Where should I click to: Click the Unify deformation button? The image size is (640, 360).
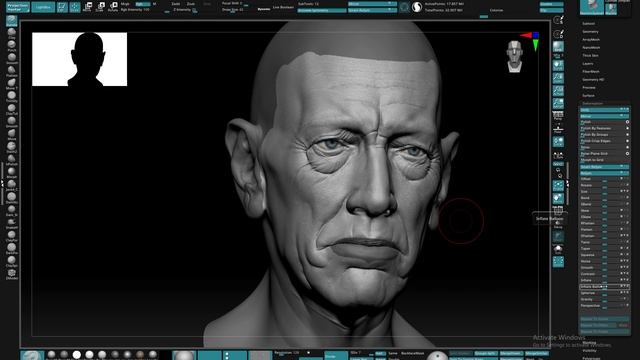point(604,110)
